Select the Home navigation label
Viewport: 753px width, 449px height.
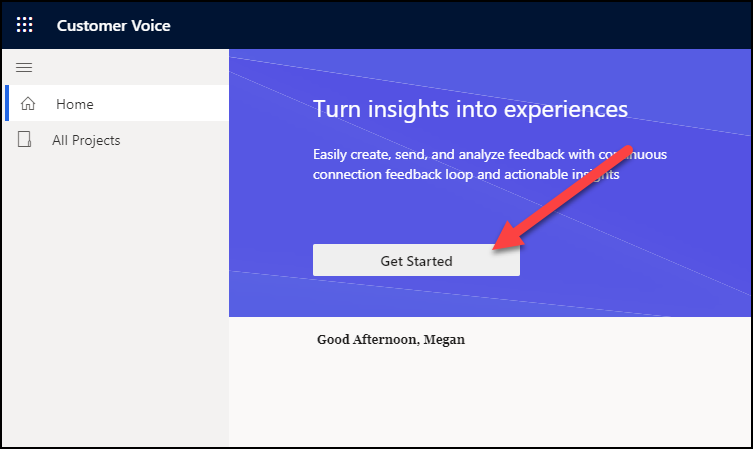[75, 104]
